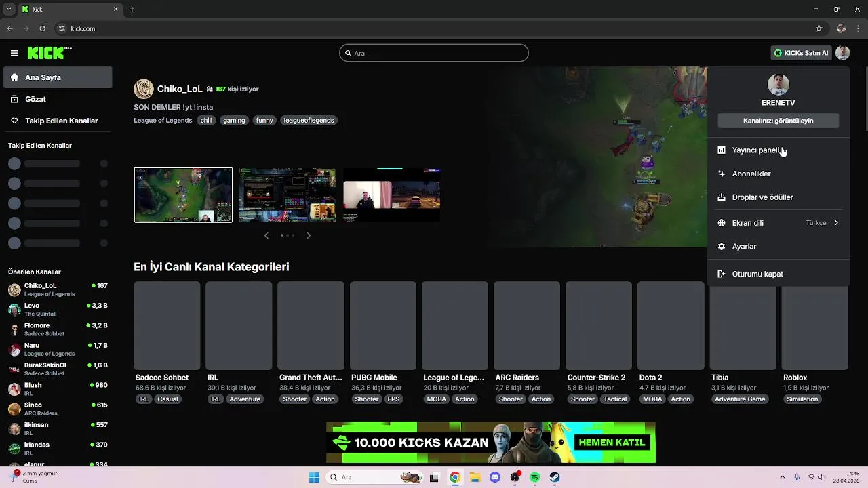Click the browser reload icon
This screenshot has height=488, width=868.
[43, 28]
